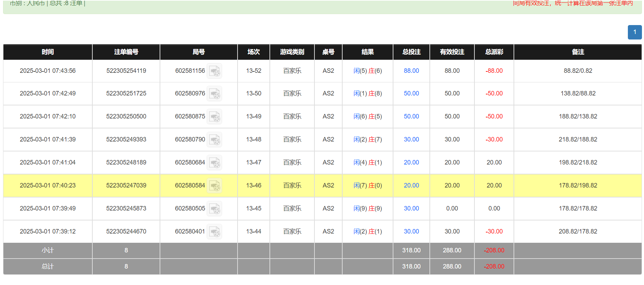
Task: Go to page 1 in pagination
Action: 634,32
